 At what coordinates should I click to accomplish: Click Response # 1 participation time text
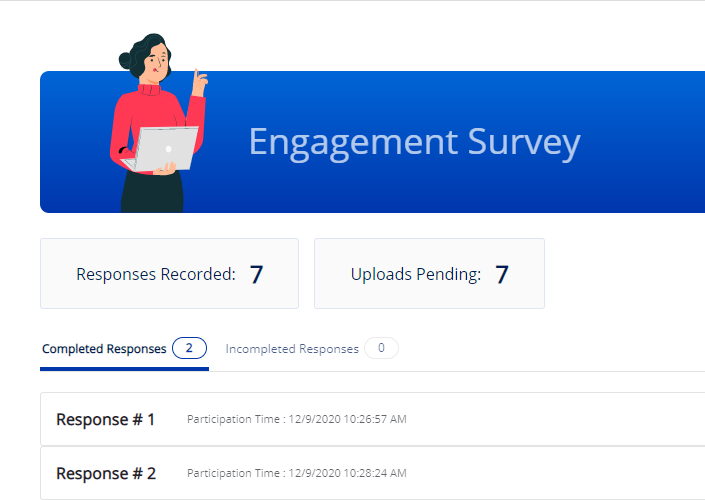pyautogui.click(x=296, y=419)
